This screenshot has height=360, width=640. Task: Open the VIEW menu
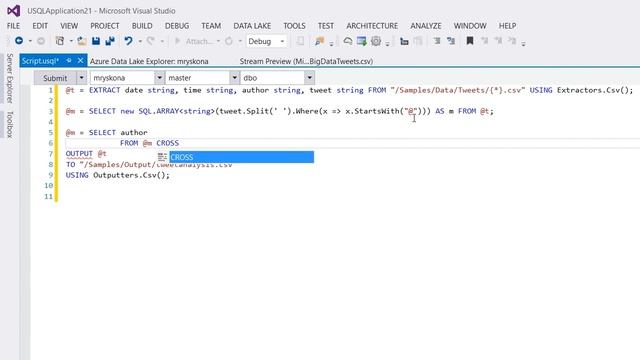tap(69, 26)
